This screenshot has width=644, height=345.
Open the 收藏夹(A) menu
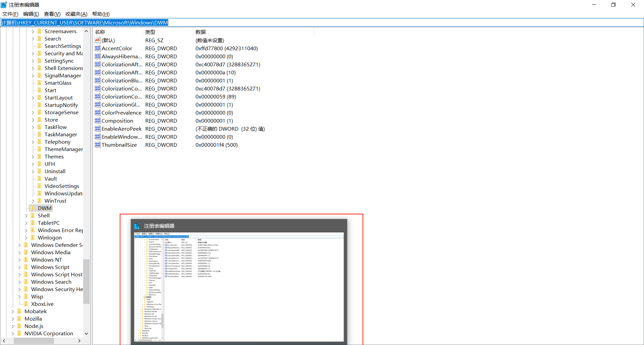point(76,14)
